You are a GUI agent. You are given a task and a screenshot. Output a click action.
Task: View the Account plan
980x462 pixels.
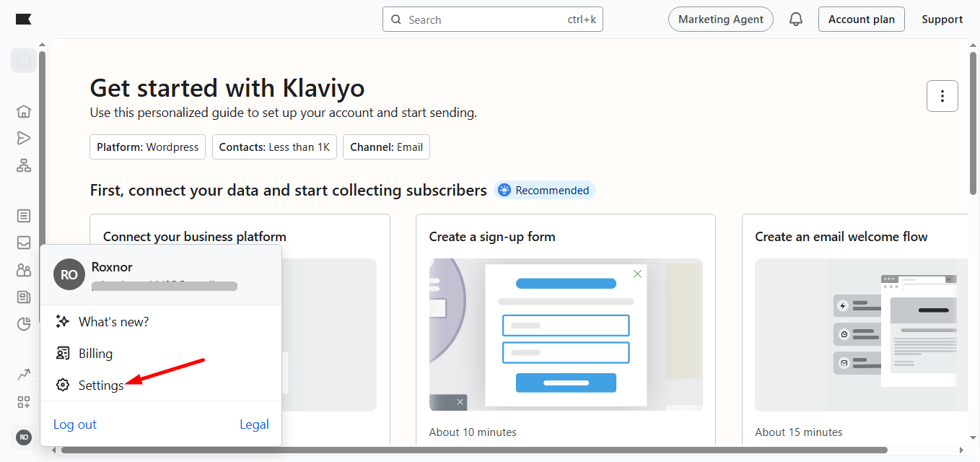tap(861, 19)
